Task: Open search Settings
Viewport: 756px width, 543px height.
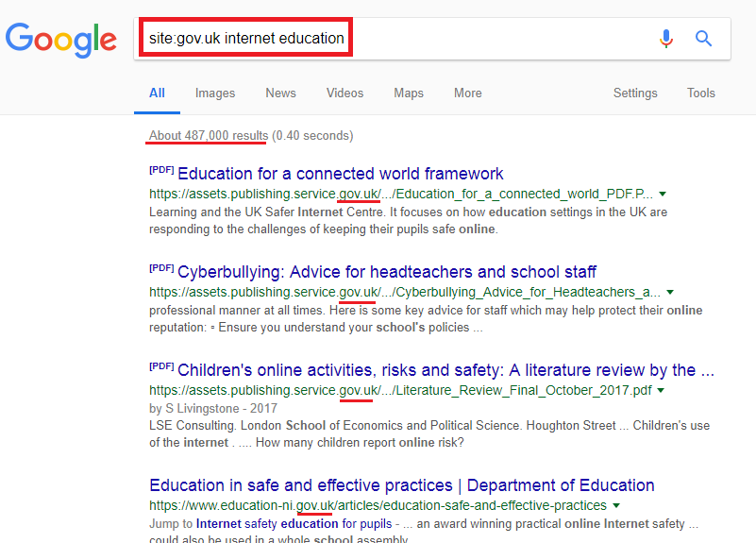Action: click(635, 93)
